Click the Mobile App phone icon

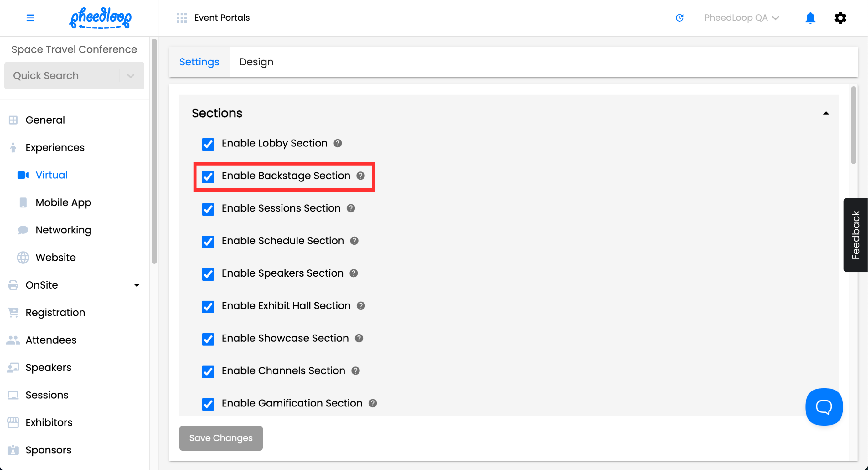click(23, 203)
